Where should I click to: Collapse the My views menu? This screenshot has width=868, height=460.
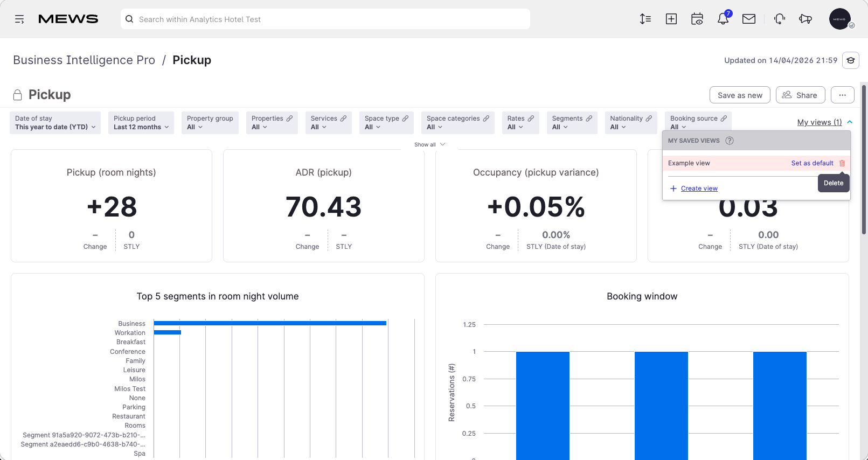[824, 122]
